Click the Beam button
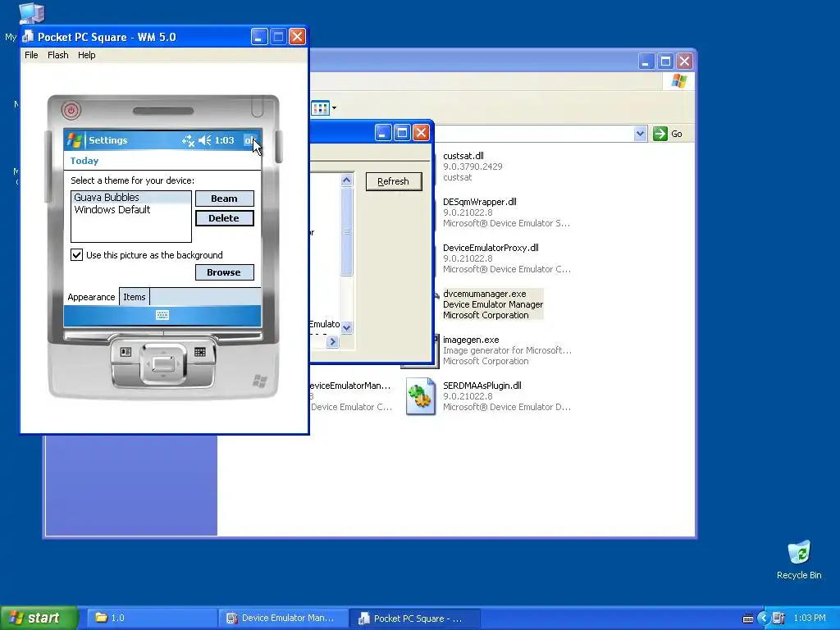The width and height of the screenshot is (840, 630). [225, 199]
